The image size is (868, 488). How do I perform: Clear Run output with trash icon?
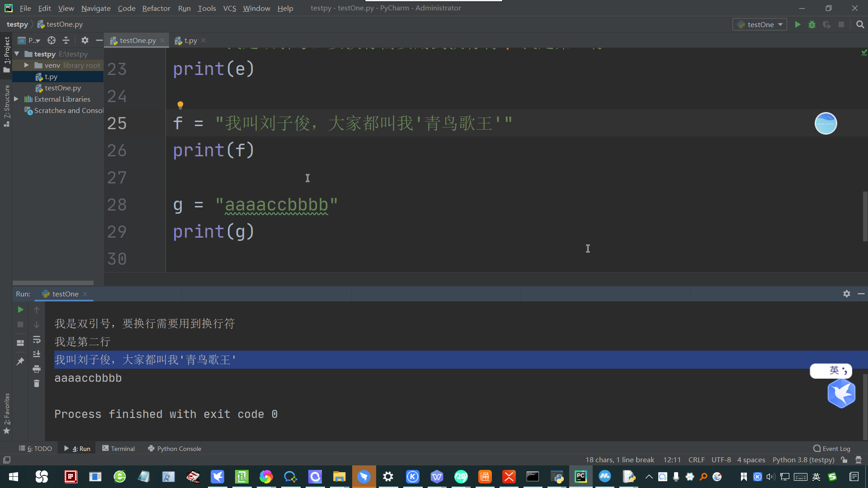click(x=37, y=384)
